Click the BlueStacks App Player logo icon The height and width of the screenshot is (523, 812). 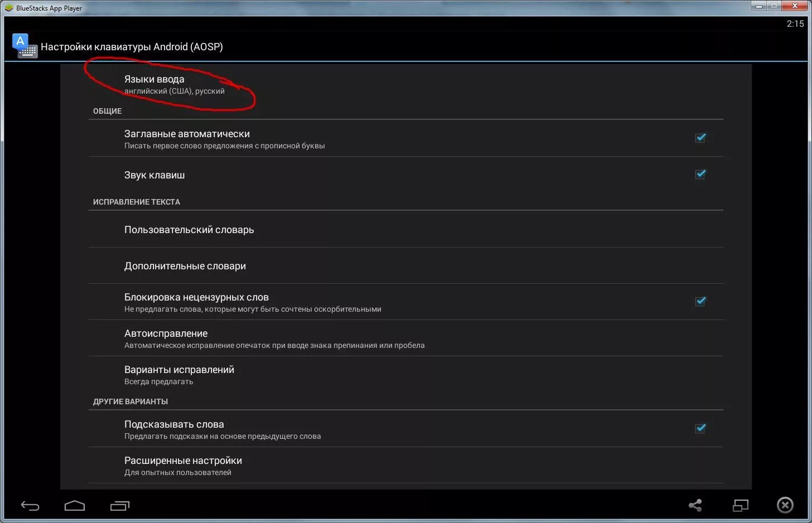coord(9,8)
